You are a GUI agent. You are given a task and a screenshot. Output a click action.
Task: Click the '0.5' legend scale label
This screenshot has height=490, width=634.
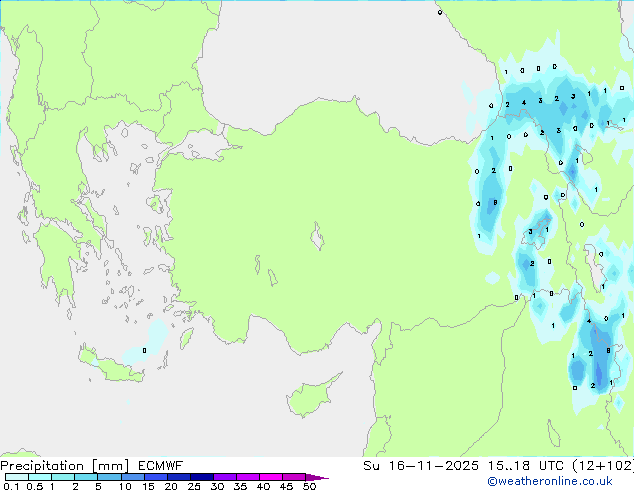(35, 486)
